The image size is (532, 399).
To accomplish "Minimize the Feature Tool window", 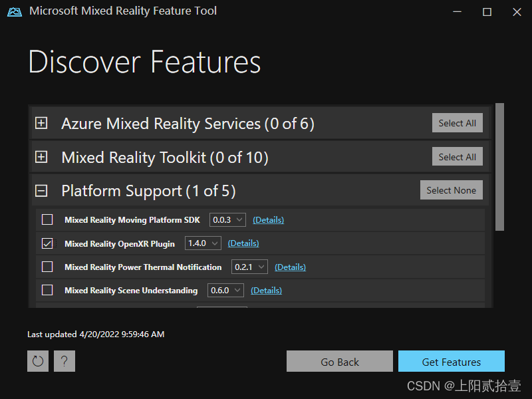I will pyautogui.click(x=457, y=12).
